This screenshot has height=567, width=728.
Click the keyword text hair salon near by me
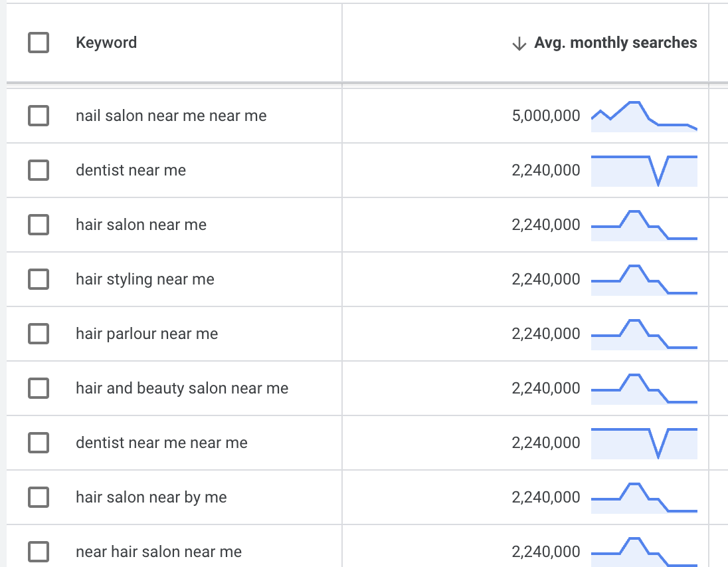click(151, 498)
